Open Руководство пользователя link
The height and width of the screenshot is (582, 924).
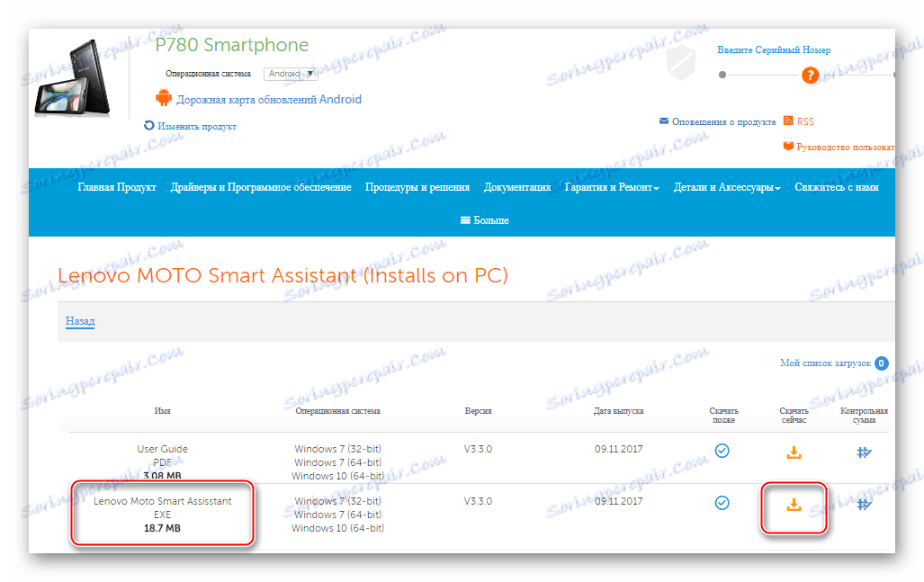[x=846, y=147]
